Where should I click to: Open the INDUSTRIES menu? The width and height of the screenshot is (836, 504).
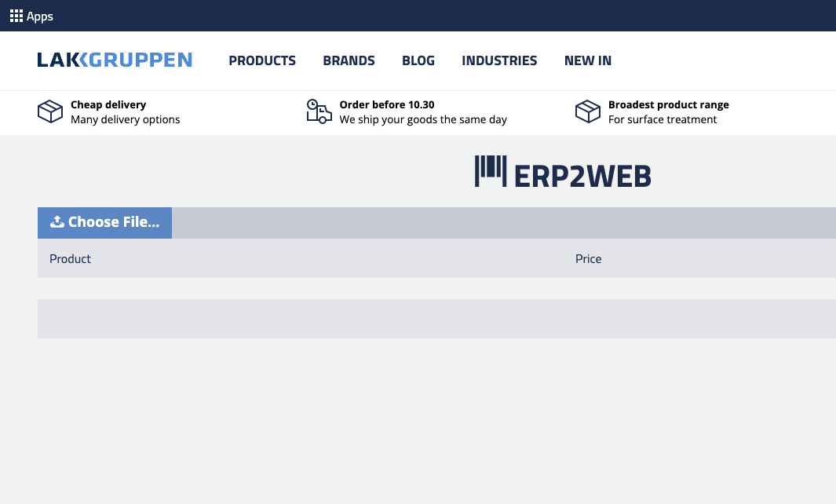pyautogui.click(x=499, y=60)
